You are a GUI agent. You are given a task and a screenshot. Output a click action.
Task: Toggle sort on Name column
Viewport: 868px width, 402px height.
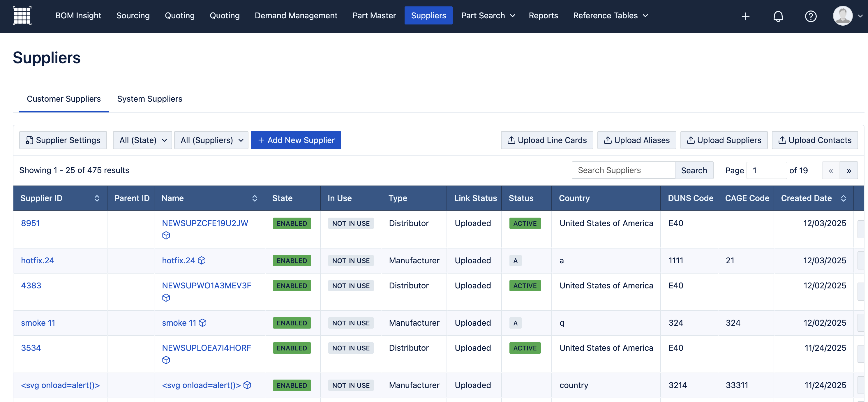click(x=255, y=198)
